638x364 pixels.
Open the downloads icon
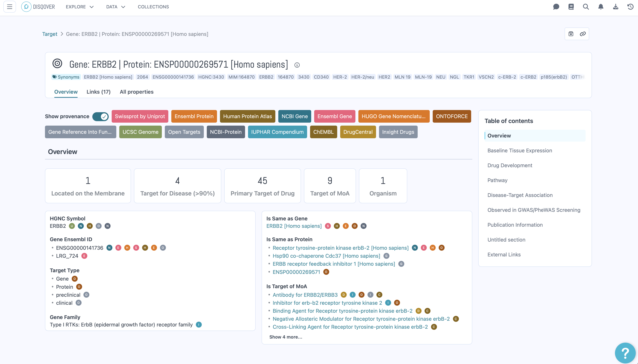616,7
